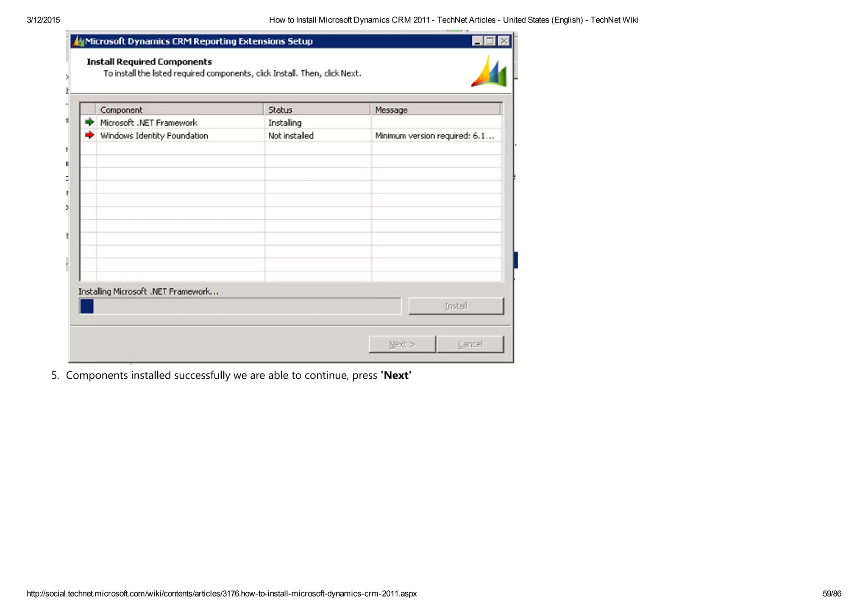This screenshot has width=868, height=614.
Task: Sort by the Component column header
Action: point(180,110)
